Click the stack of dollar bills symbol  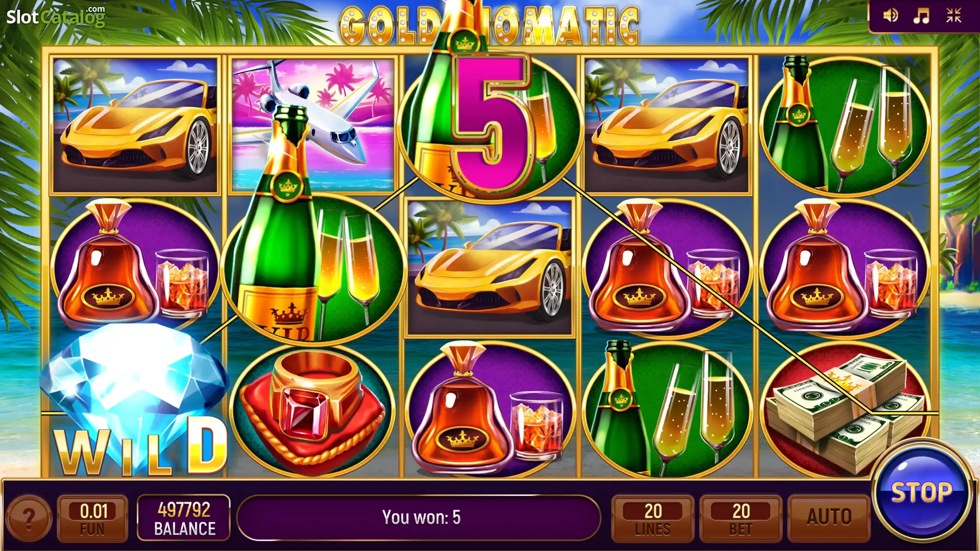tap(845, 410)
